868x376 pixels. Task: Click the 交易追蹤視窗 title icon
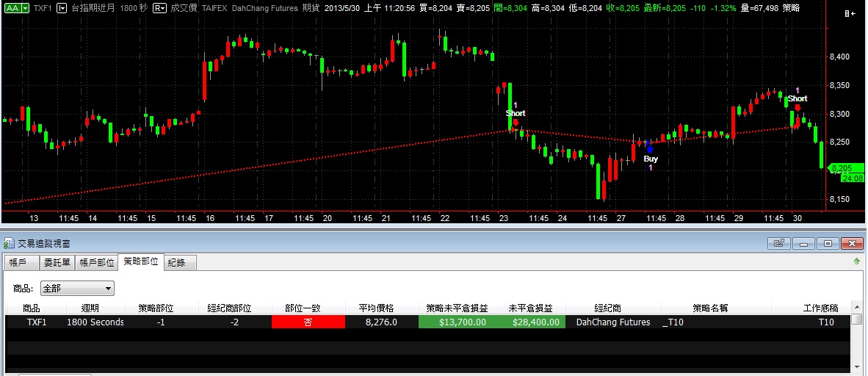(8, 243)
